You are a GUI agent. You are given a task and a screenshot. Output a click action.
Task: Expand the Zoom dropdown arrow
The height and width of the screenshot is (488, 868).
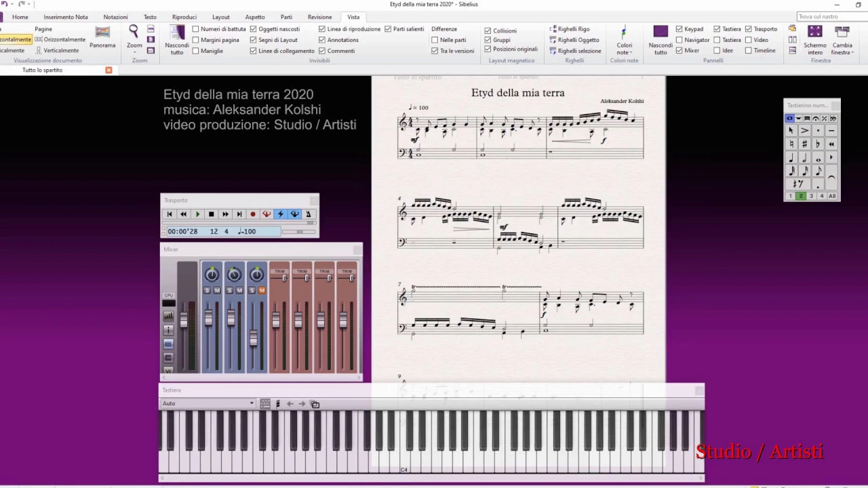(x=134, y=52)
